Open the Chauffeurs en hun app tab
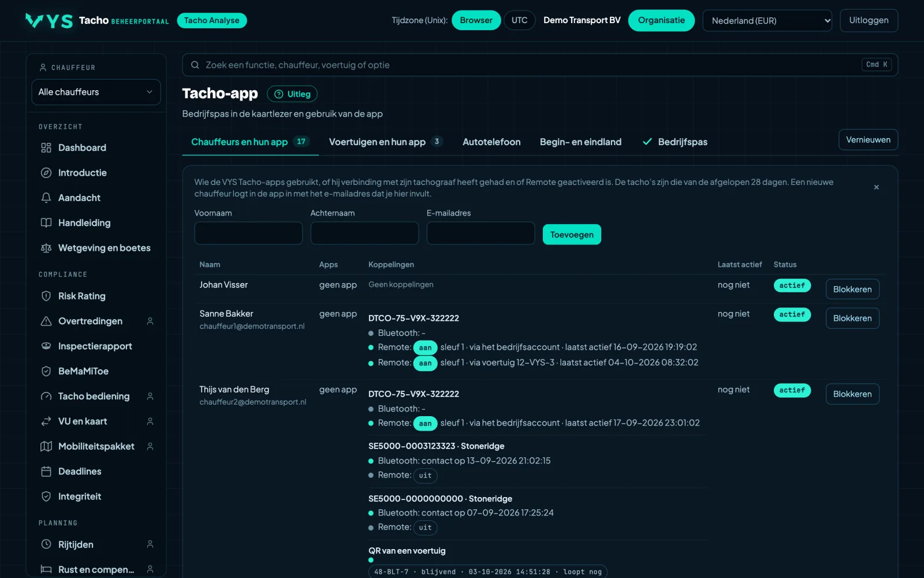The height and width of the screenshot is (578, 924). click(250, 142)
